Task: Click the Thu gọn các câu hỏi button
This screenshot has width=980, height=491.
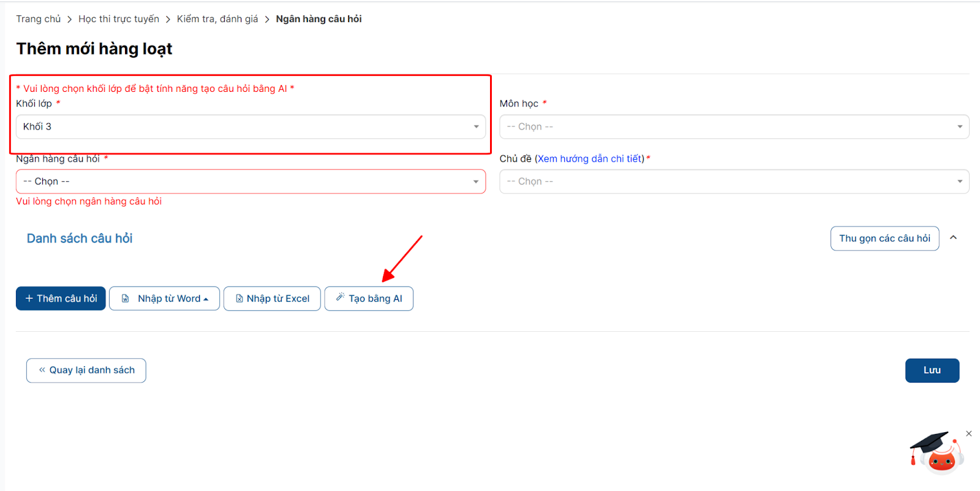Action: pyautogui.click(x=884, y=238)
